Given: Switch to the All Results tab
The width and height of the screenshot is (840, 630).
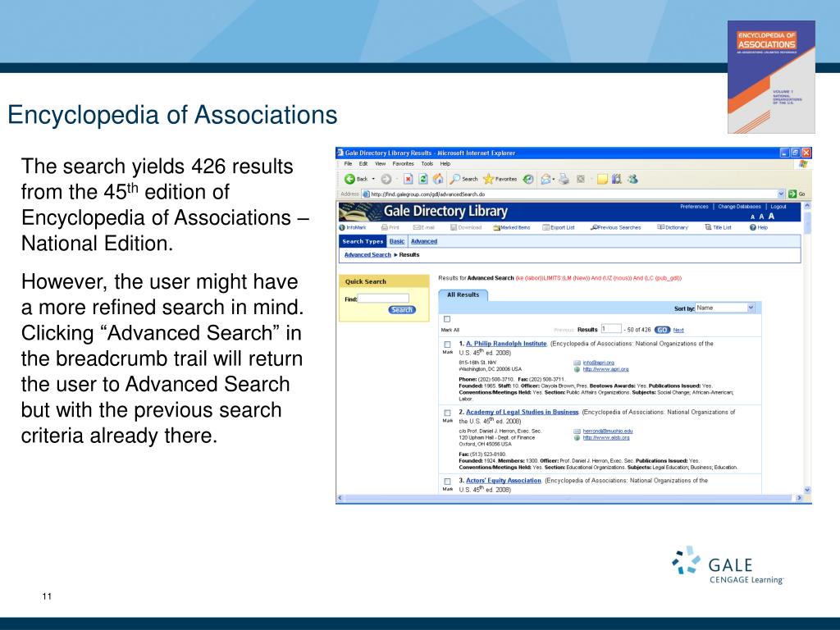Looking at the screenshot, I should click(463, 294).
